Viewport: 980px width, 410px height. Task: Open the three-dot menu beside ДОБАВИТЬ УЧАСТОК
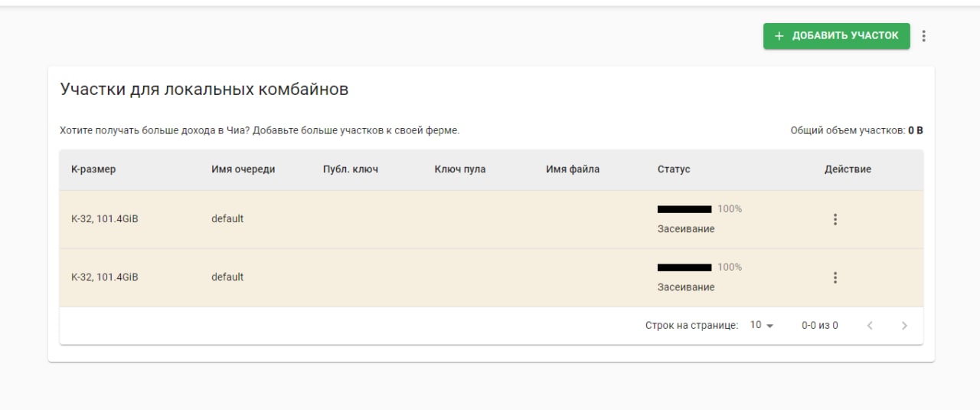[x=923, y=36]
